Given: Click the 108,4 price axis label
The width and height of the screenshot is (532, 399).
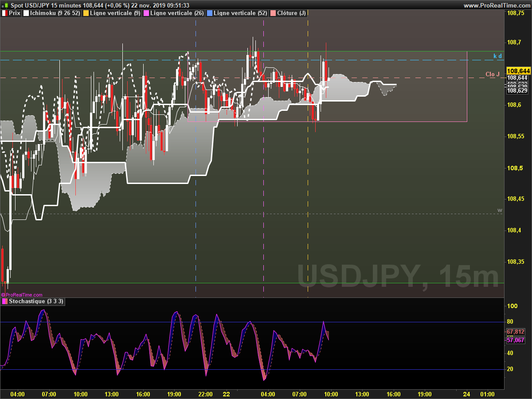Looking at the screenshot, I should [514, 230].
